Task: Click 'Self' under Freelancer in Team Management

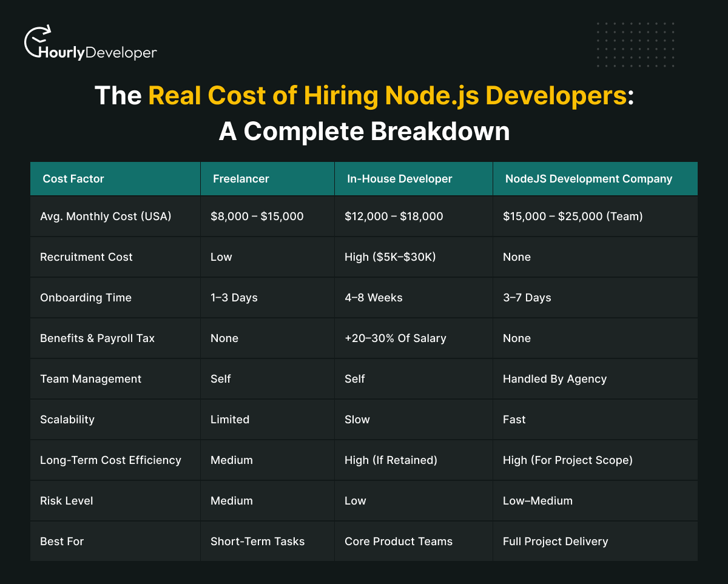Action: click(221, 379)
